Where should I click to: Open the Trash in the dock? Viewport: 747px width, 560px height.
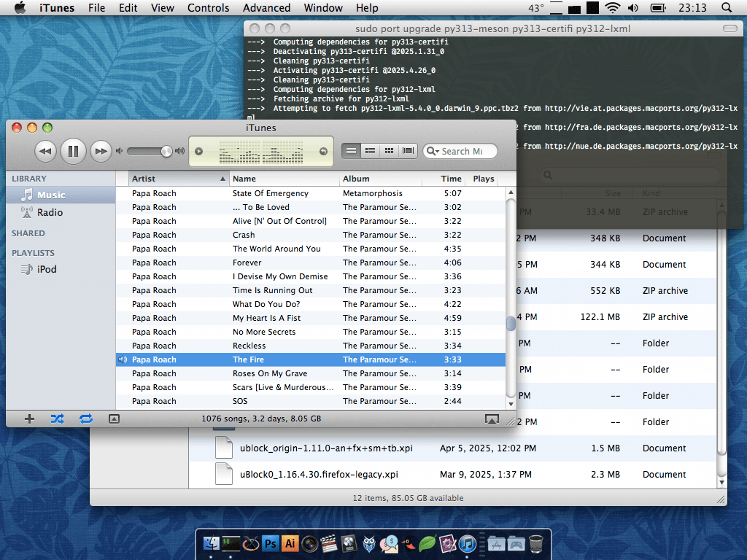click(536, 543)
